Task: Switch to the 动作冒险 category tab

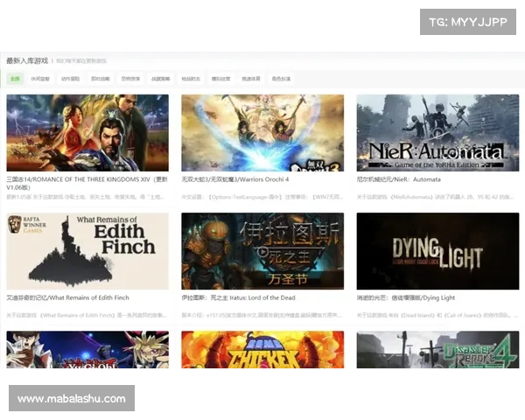Action: tap(70, 79)
